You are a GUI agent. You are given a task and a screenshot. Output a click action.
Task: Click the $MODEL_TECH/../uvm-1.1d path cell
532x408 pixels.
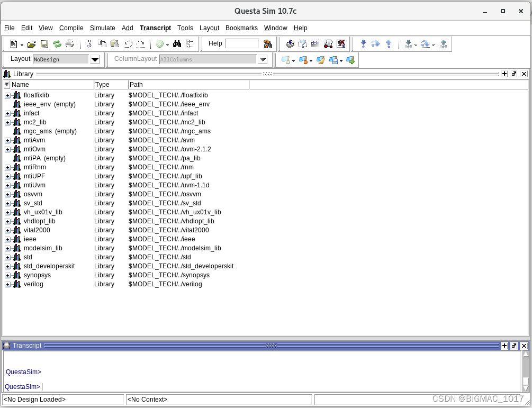point(169,185)
